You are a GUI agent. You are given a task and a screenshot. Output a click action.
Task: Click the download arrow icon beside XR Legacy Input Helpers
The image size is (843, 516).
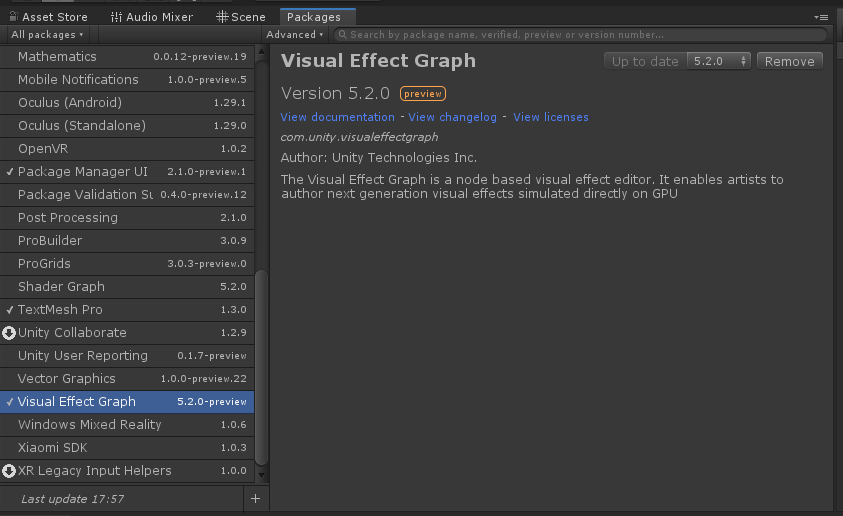tap(9, 471)
